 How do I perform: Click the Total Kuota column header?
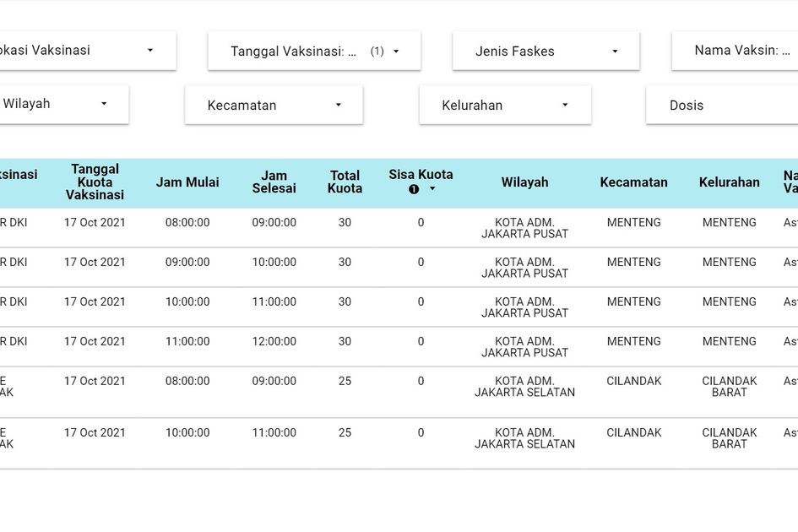tap(345, 182)
